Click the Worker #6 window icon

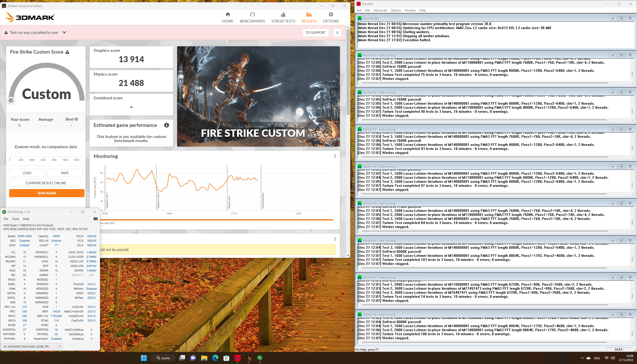click(x=360, y=240)
